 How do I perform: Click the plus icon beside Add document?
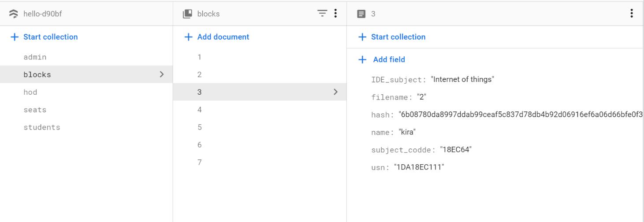click(x=189, y=37)
